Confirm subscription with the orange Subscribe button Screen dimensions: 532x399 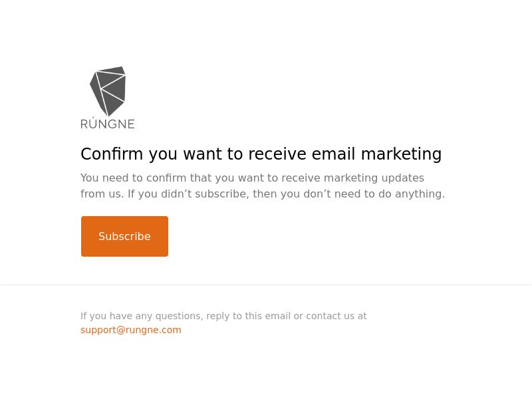coord(124,236)
